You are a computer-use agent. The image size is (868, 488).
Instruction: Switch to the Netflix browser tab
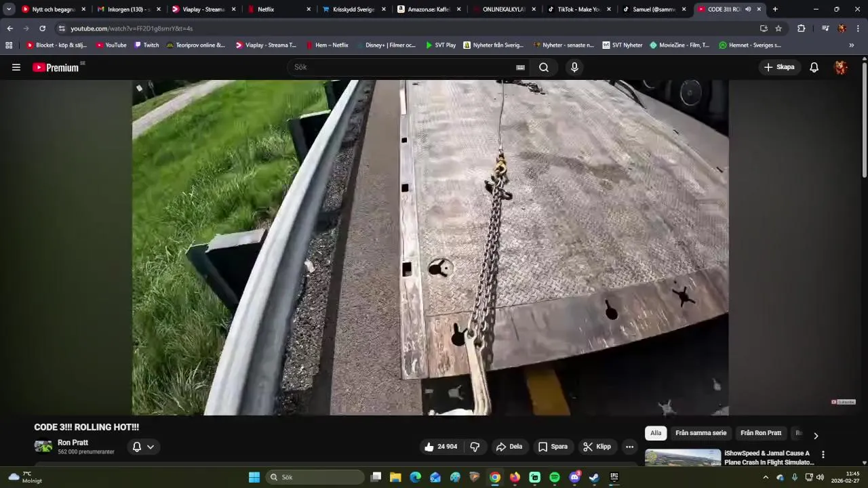point(278,9)
